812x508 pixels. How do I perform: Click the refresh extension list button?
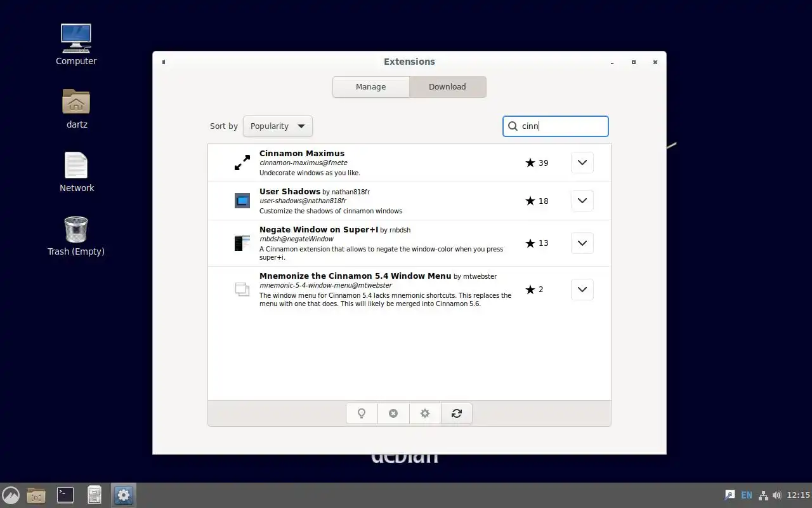457,413
